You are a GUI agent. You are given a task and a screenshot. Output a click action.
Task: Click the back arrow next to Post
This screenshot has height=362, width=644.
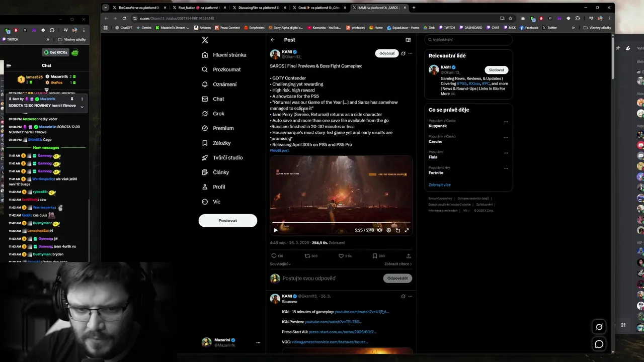tap(273, 40)
